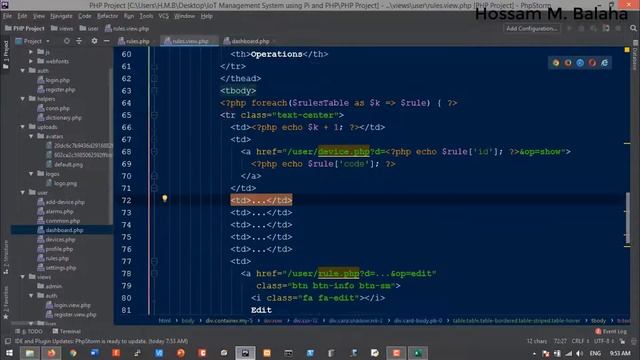Click Add Configuration button
Viewport: 640px width, 360px height.
[531, 29]
